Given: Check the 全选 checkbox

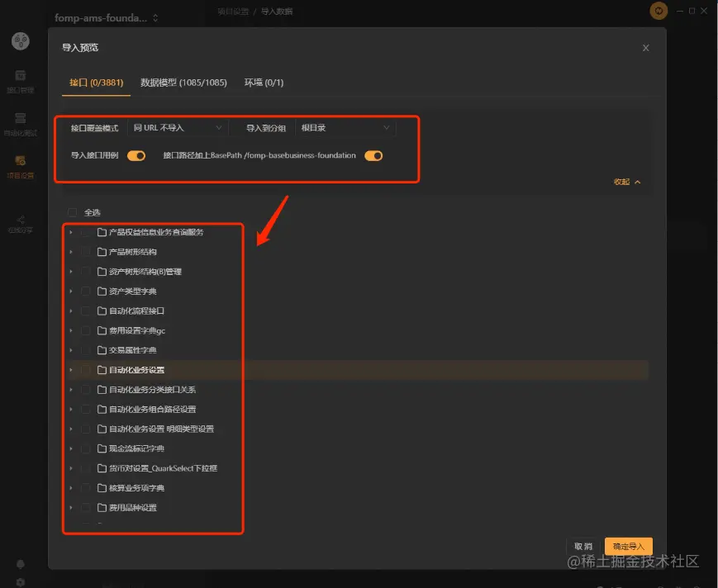Looking at the screenshot, I should click(72, 212).
